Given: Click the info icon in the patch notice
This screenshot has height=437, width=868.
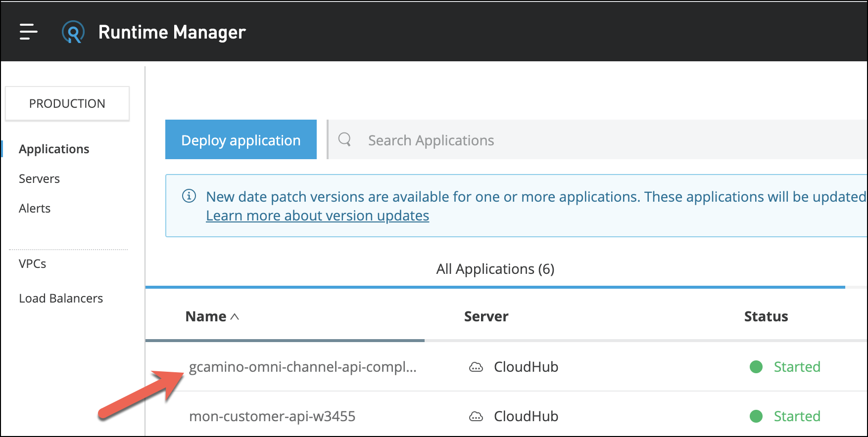Looking at the screenshot, I should 189,196.
